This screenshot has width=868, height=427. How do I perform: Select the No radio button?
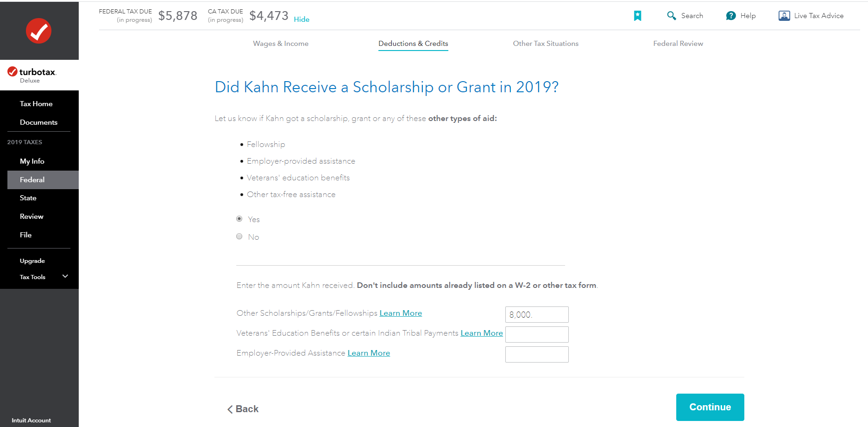pos(239,236)
